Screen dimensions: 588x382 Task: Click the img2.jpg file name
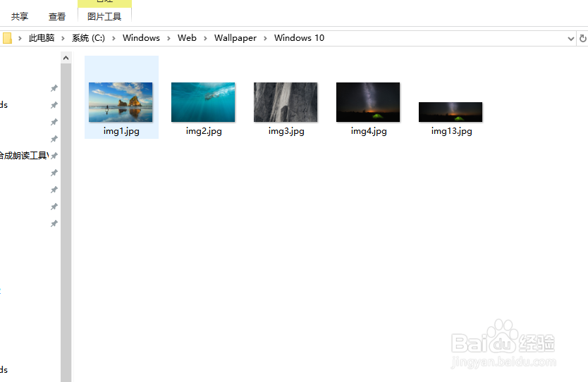[204, 131]
